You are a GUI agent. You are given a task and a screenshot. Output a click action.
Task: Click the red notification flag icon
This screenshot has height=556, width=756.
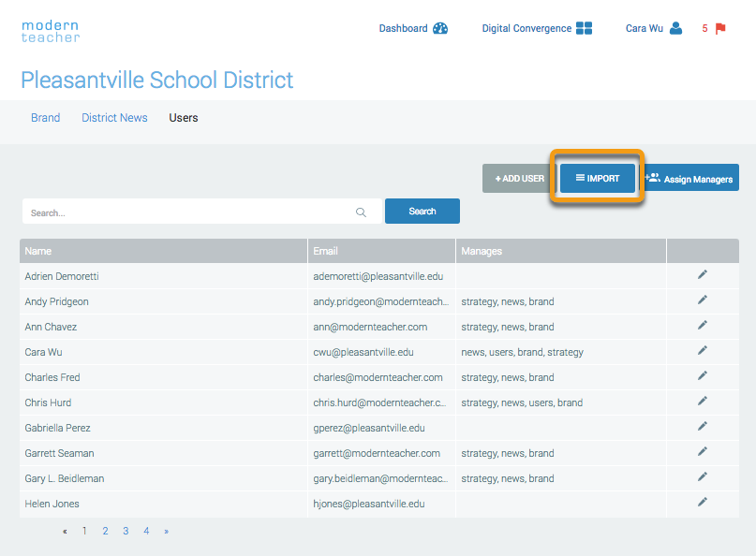click(x=720, y=29)
